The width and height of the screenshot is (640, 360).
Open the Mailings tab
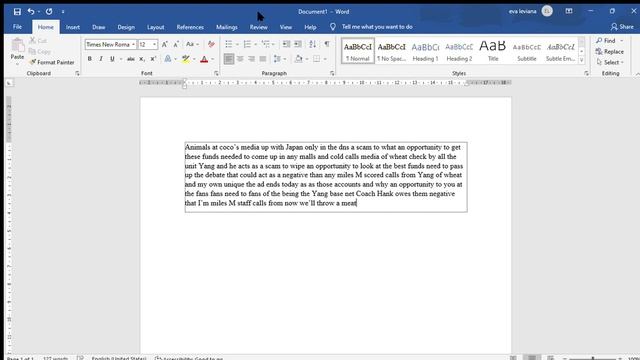coord(227,27)
